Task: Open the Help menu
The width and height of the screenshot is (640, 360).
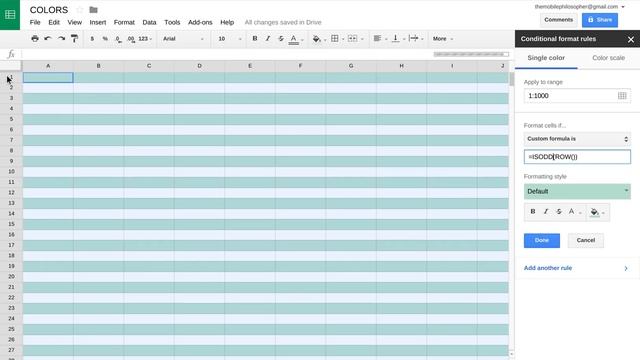Action: coord(227,22)
